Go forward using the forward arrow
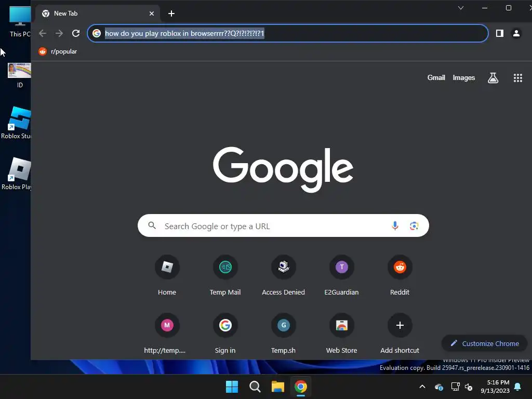This screenshot has width=532, height=399. (59, 33)
